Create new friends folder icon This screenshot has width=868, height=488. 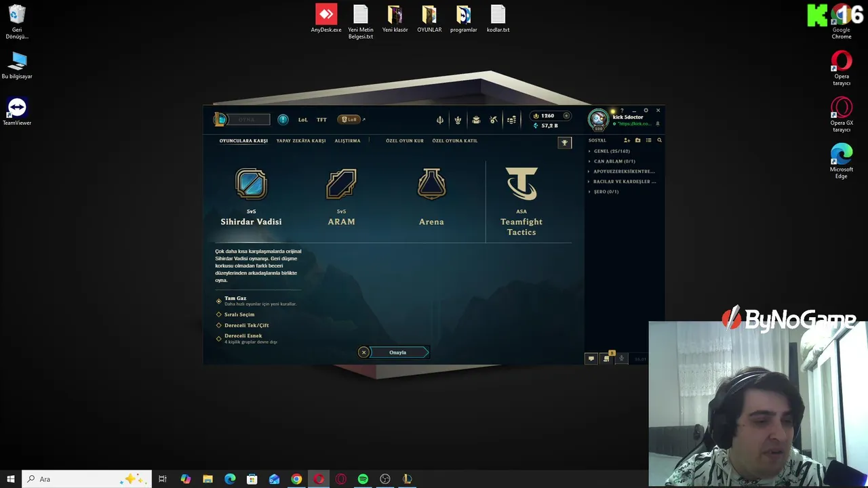coord(637,140)
